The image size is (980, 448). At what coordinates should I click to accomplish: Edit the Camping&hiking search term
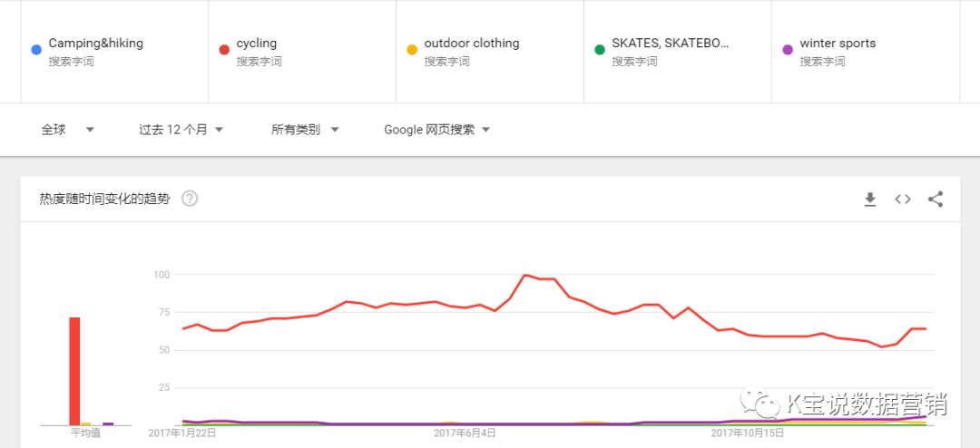(x=95, y=44)
